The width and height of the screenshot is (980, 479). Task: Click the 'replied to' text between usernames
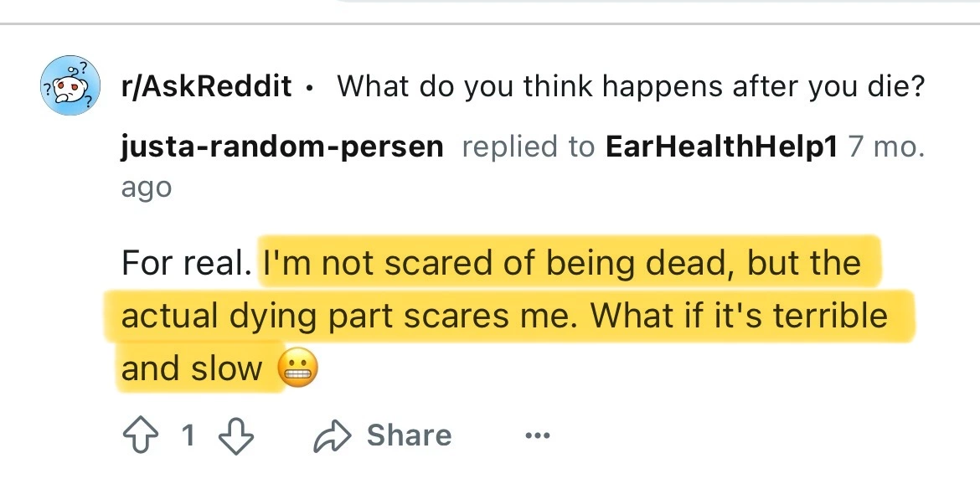point(529,147)
